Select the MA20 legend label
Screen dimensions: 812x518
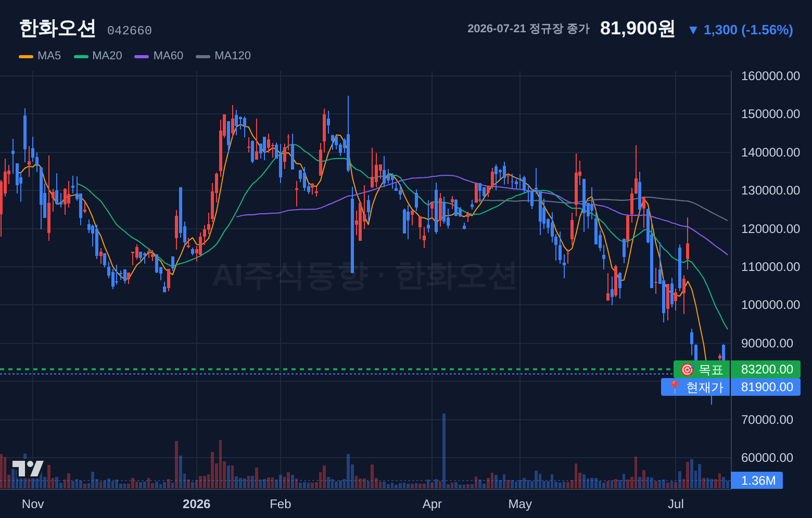[107, 56]
